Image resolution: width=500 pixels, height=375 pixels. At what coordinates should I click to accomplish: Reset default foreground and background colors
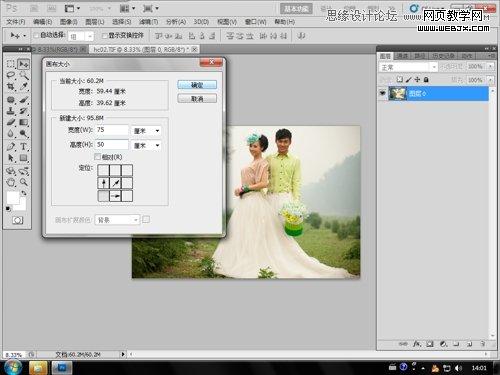click(8, 209)
